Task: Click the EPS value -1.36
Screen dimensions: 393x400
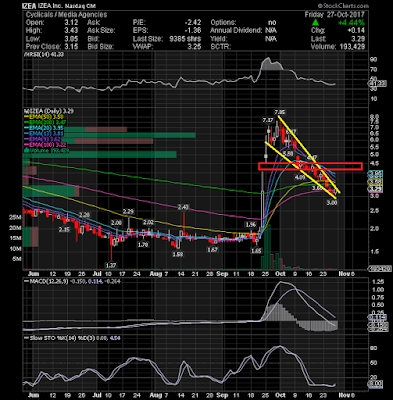Action: 193,30
